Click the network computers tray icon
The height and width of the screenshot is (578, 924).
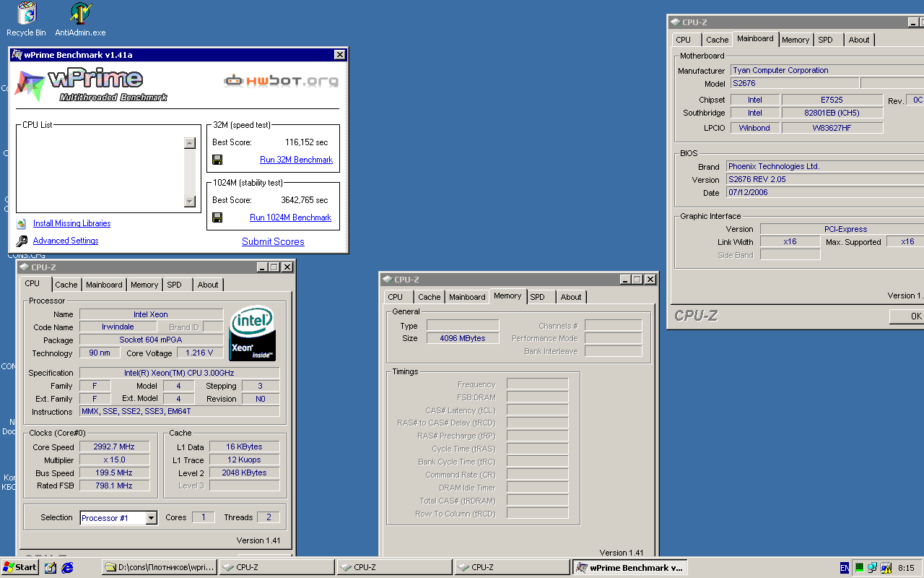coord(872,568)
